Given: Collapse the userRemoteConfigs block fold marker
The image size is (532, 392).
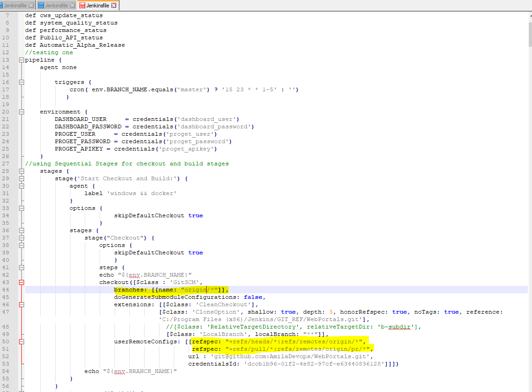Looking at the screenshot, I should click(x=21, y=342).
